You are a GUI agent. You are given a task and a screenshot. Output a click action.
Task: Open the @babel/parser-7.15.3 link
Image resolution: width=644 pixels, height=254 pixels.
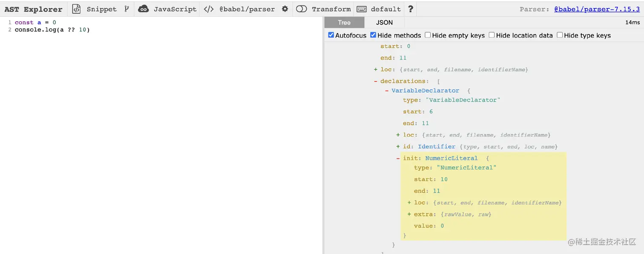(597, 9)
